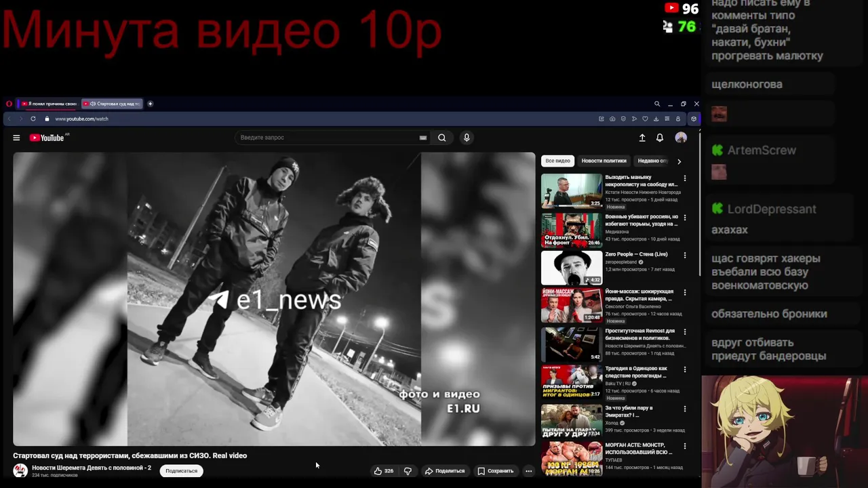Image resolution: width=868 pixels, height=488 pixels.
Task: Subscribe with the 'Подписаться' button
Action: (182, 471)
